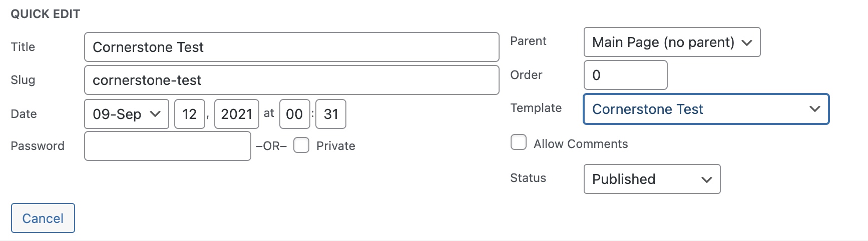The width and height of the screenshot is (868, 241).
Task: Open the Template dropdown showing Cornerstone Test
Action: [x=705, y=109]
